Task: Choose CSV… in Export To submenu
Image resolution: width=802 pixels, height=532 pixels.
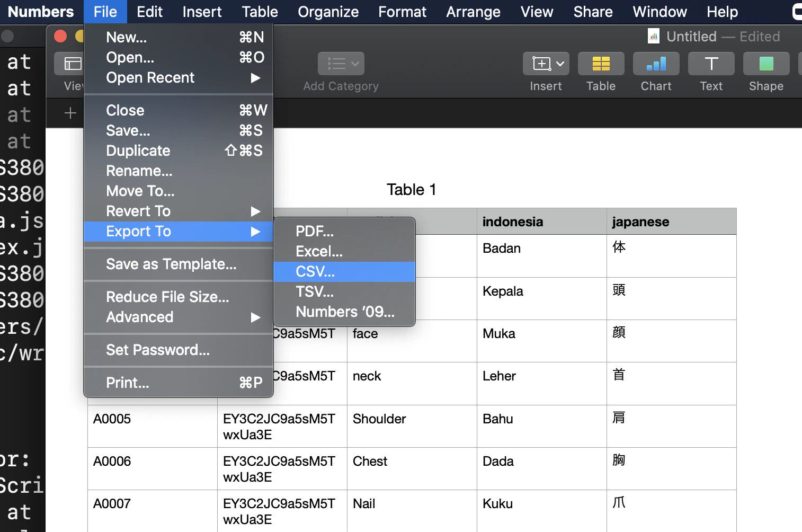Action: 344,271
